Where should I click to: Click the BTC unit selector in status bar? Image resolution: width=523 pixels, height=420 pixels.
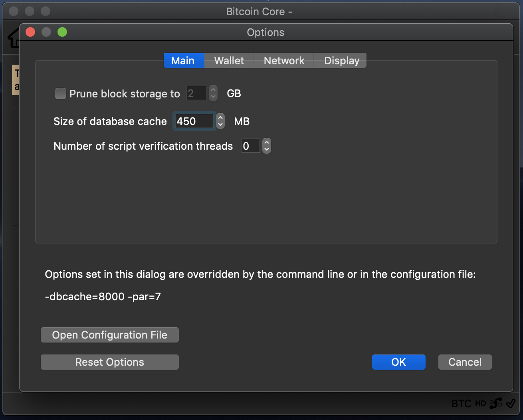pos(462,404)
